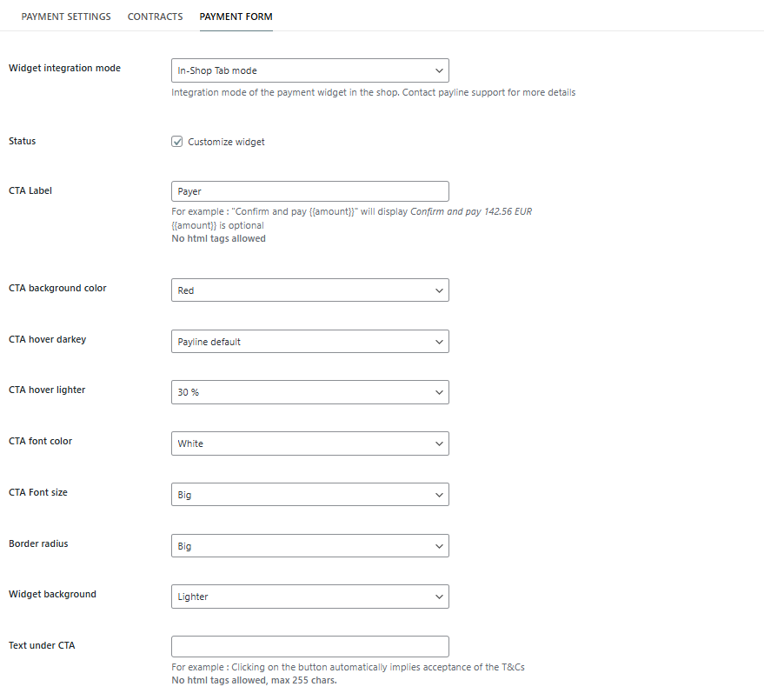
Task: Click the CTA background color field label
Action: tap(57, 288)
